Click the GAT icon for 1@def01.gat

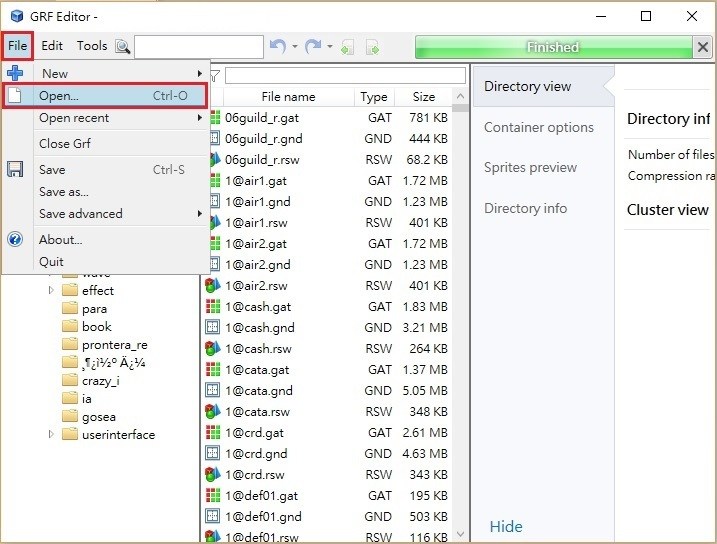coord(213,496)
